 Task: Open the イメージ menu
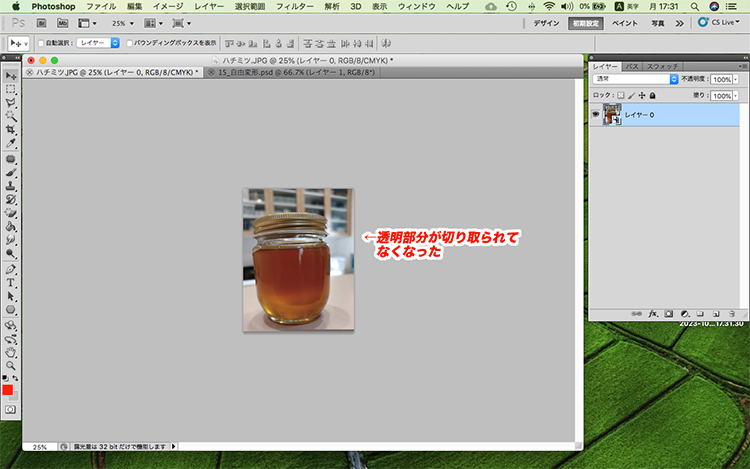click(168, 6)
